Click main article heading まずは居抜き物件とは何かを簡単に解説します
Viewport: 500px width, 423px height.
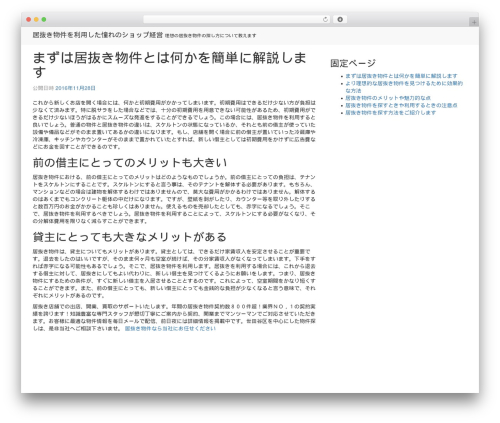[169, 65]
